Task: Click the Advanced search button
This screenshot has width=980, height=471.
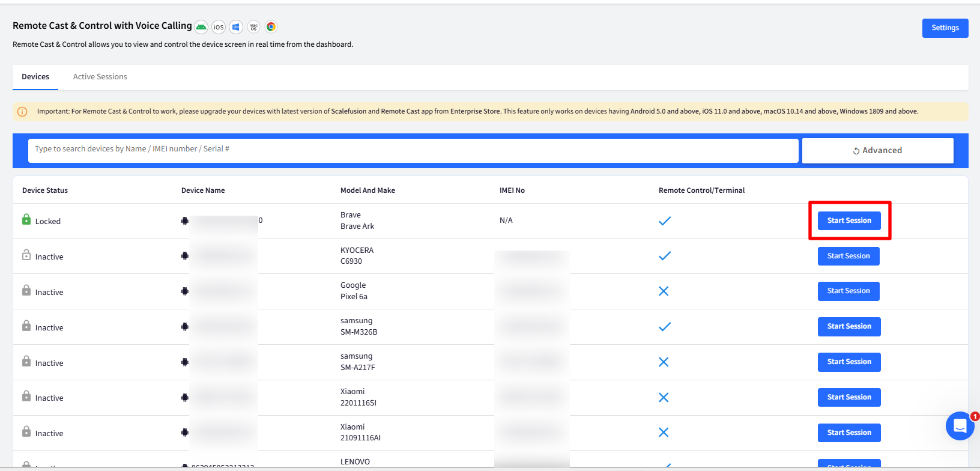Action: pyautogui.click(x=878, y=151)
